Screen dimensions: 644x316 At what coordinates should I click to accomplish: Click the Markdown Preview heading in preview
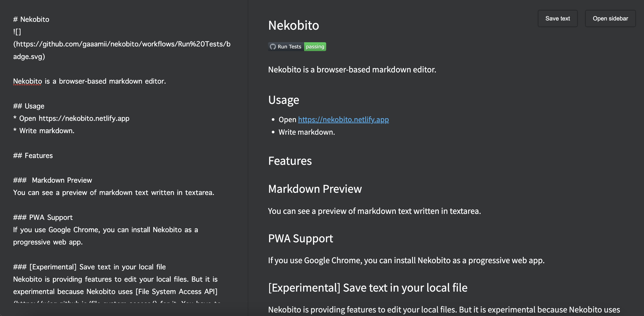(x=315, y=189)
